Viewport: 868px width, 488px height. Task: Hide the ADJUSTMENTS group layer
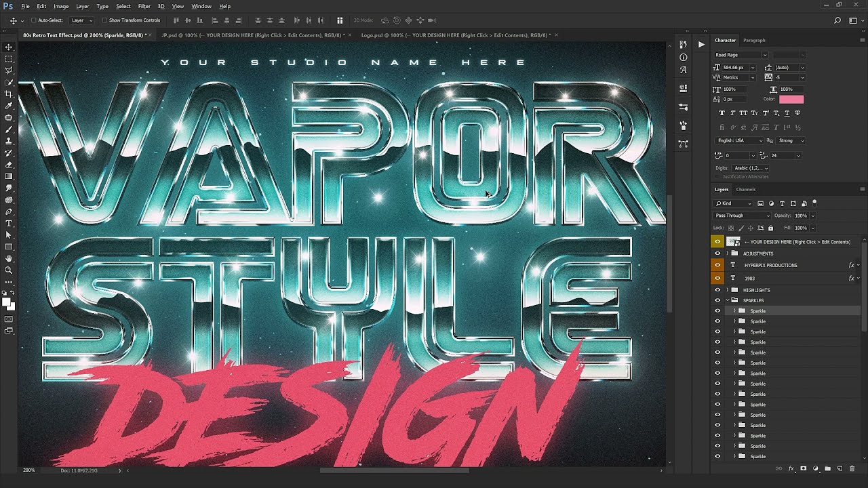tap(717, 253)
